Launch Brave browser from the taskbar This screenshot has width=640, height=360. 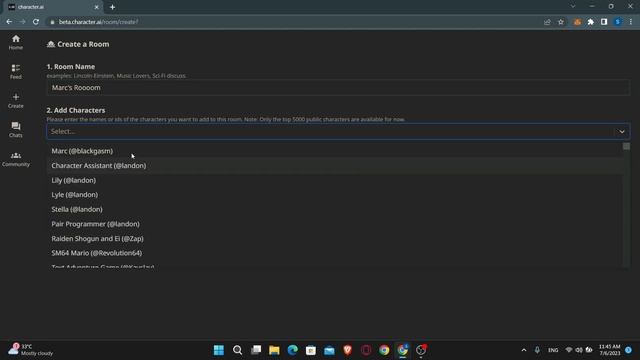tap(348, 350)
